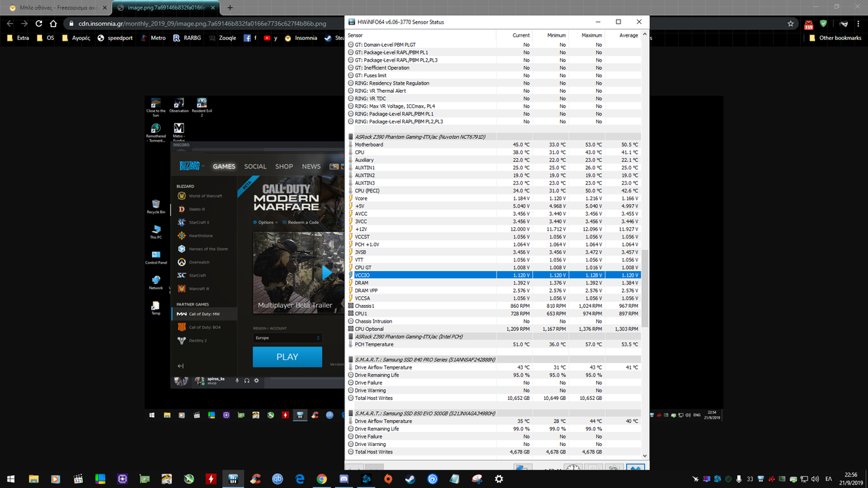Click the blue PLAY button in the screenshot image

click(x=287, y=357)
